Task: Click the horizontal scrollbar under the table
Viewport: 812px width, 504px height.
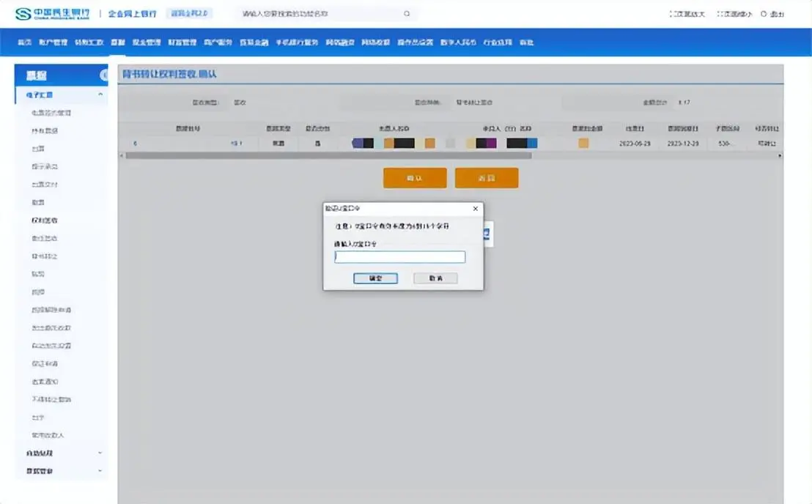Action: [x=330, y=155]
